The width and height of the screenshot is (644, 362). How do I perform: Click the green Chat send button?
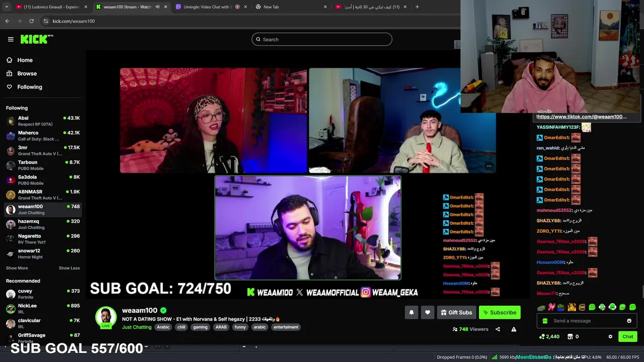click(628, 337)
